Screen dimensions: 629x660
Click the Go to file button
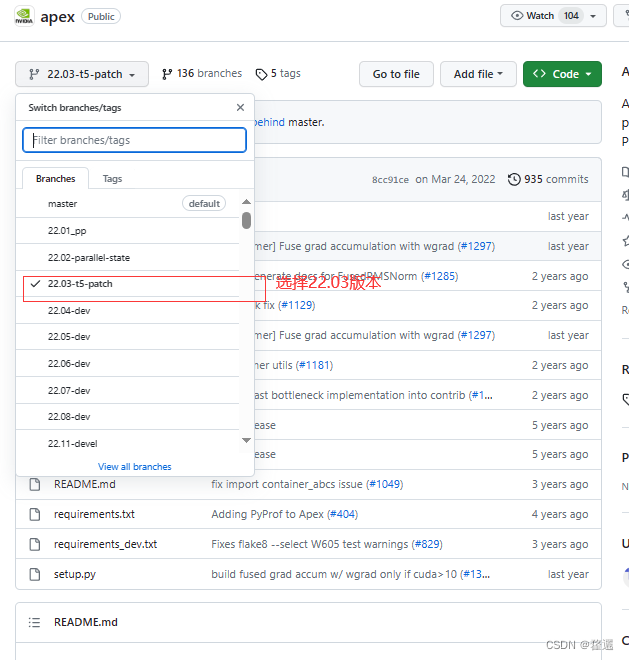click(x=396, y=74)
